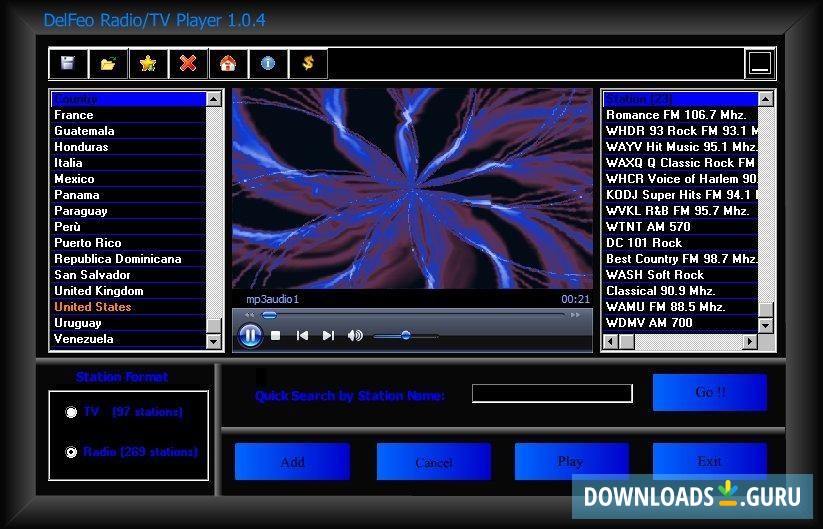Choose station Romance FM 106.7 Mhz.
The width and height of the screenshot is (823, 529).
click(x=680, y=115)
